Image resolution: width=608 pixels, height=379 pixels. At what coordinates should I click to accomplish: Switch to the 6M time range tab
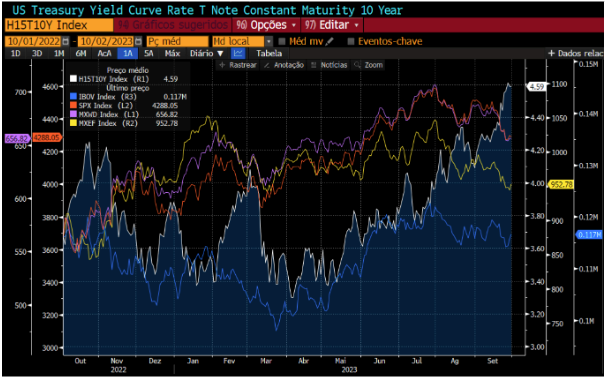click(81, 54)
